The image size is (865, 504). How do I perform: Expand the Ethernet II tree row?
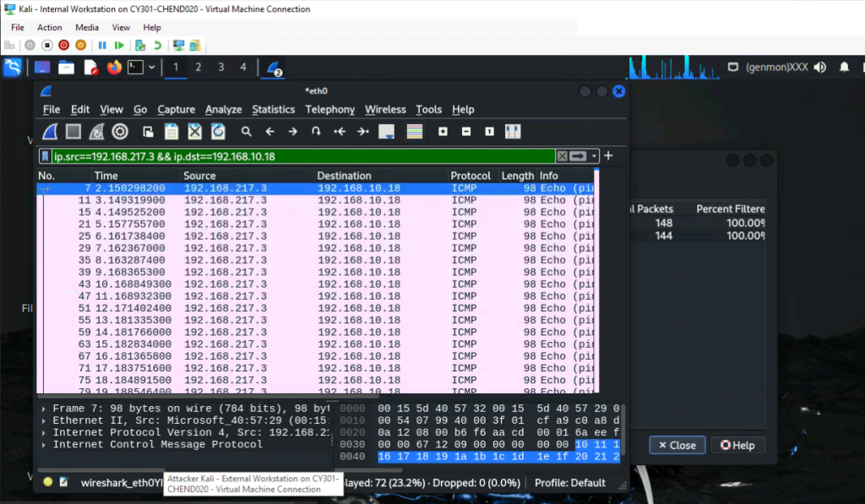[45, 420]
